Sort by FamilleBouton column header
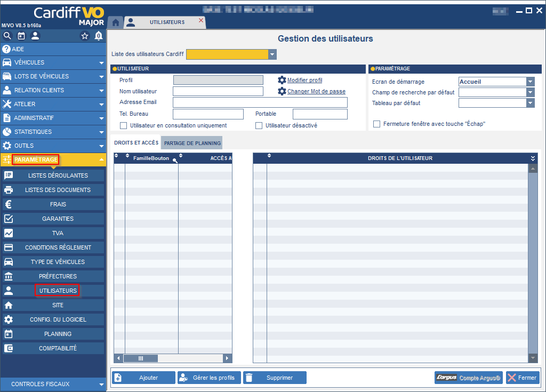 tap(151, 158)
